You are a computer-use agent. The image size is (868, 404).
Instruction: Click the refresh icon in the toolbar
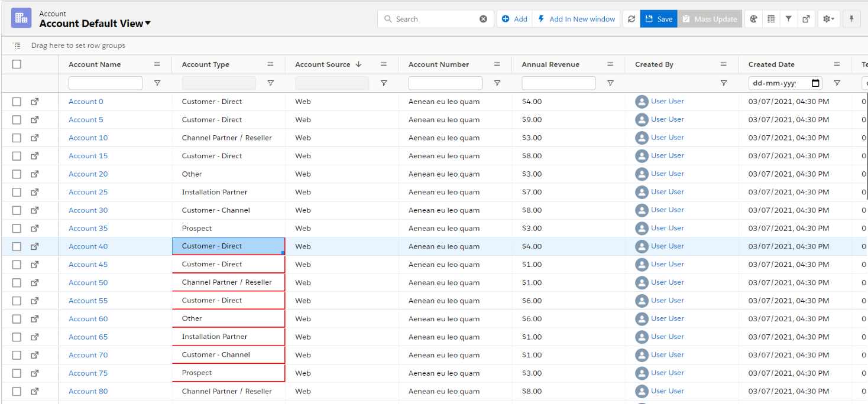click(631, 19)
